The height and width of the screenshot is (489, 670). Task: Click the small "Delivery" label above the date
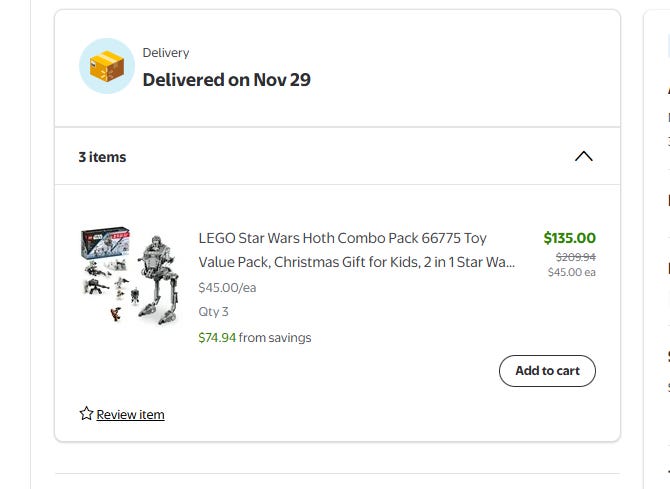pos(165,53)
